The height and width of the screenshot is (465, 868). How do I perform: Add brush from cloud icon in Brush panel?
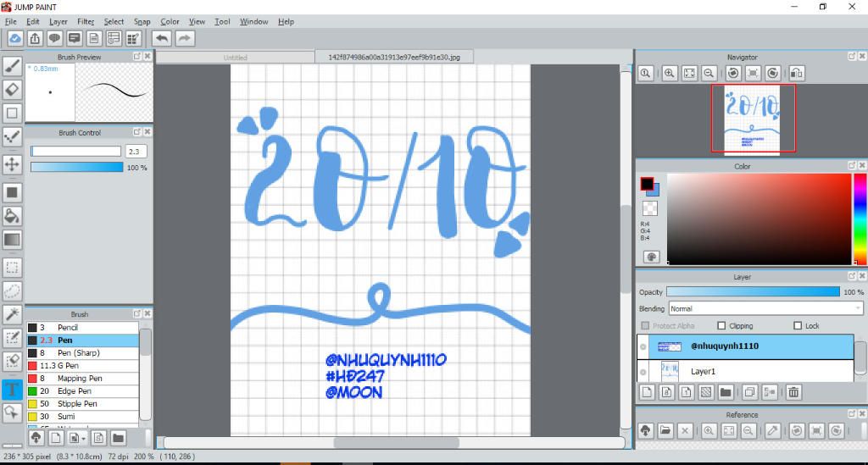pos(36,438)
